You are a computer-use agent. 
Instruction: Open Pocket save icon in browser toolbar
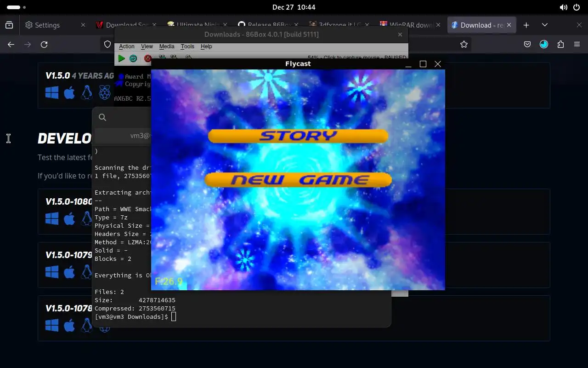[527, 44]
